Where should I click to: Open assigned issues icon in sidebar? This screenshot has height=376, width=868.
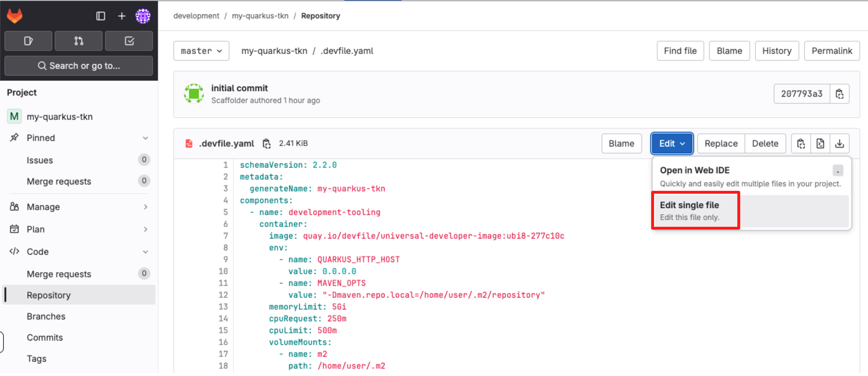point(28,41)
